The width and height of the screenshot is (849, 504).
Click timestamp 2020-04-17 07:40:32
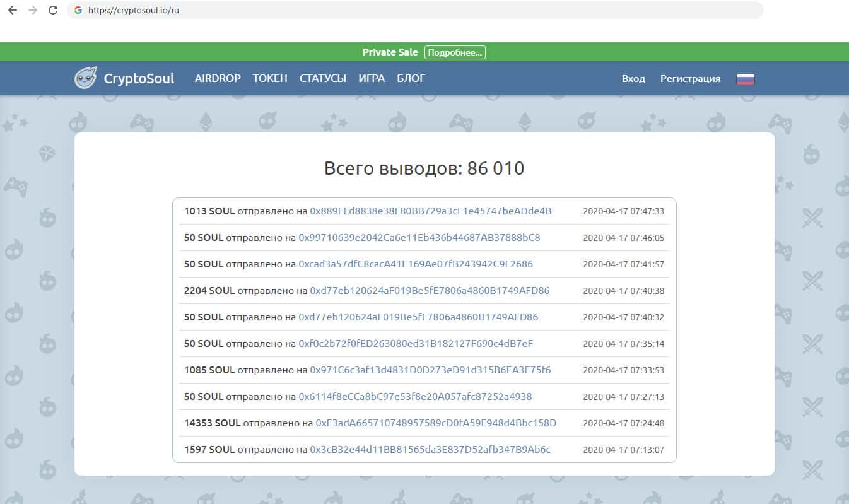[x=623, y=318]
